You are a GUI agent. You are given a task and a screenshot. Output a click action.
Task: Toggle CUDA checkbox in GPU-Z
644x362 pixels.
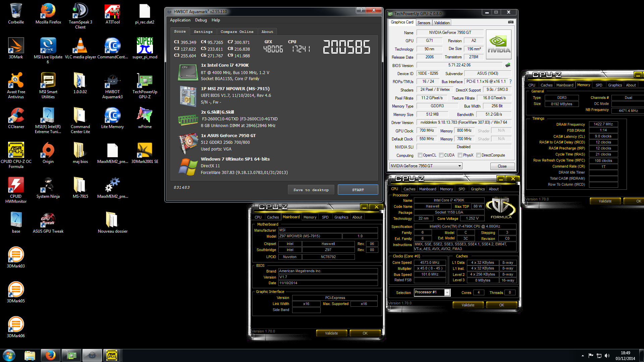pyautogui.click(x=441, y=155)
